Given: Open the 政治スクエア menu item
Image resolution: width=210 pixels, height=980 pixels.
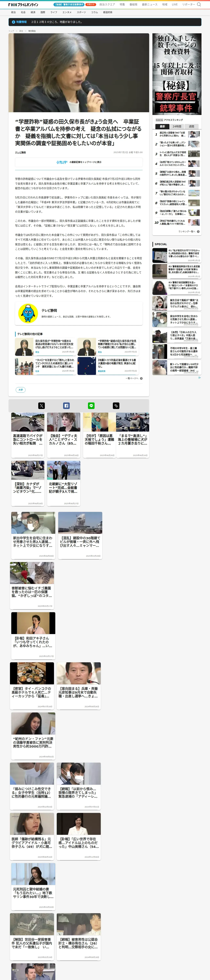Looking at the screenshot, I should tap(107, 5).
